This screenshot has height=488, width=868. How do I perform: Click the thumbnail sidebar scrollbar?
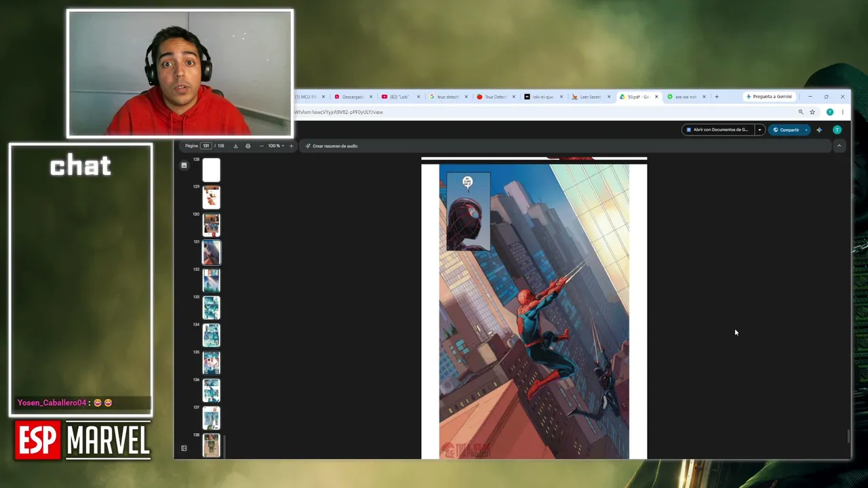(x=224, y=446)
